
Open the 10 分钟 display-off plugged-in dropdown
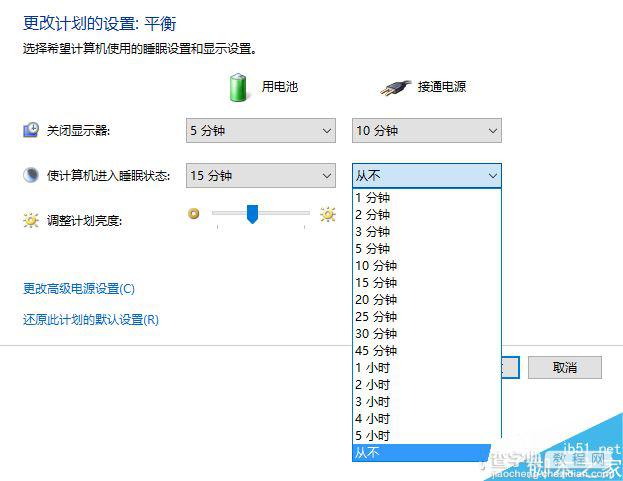tap(427, 131)
